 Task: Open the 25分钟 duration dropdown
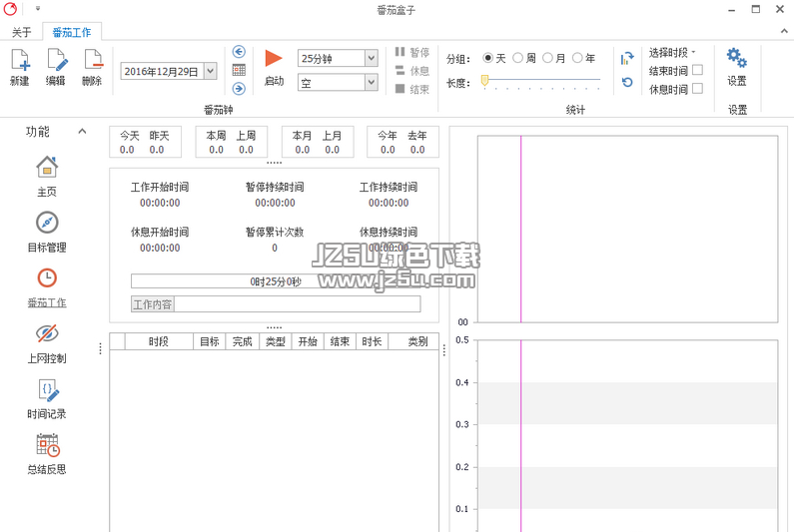pos(372,58)
